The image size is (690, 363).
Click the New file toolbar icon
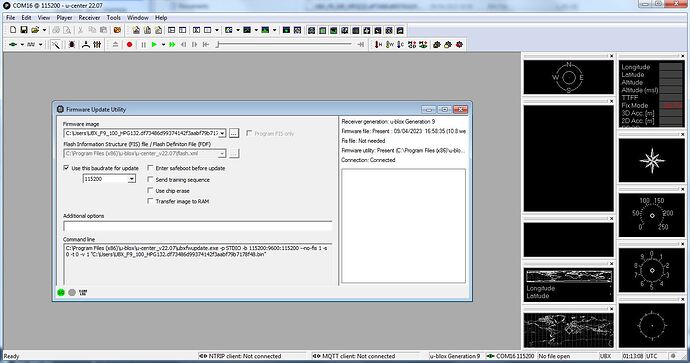click(x=13, y=30)
